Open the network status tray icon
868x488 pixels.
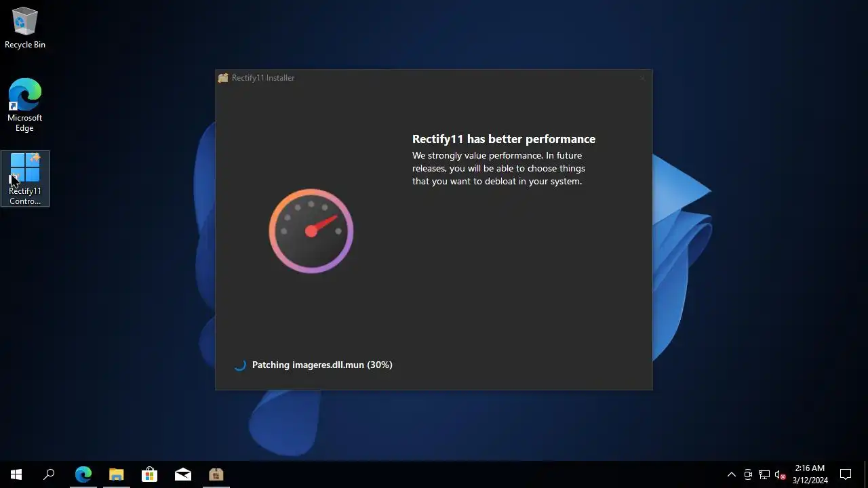(x=764, y=474)
